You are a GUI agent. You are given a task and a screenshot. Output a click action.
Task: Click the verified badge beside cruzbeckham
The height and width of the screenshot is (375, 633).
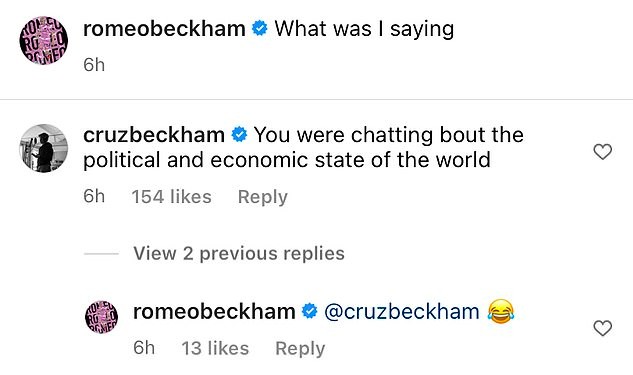tap(239, 134)
